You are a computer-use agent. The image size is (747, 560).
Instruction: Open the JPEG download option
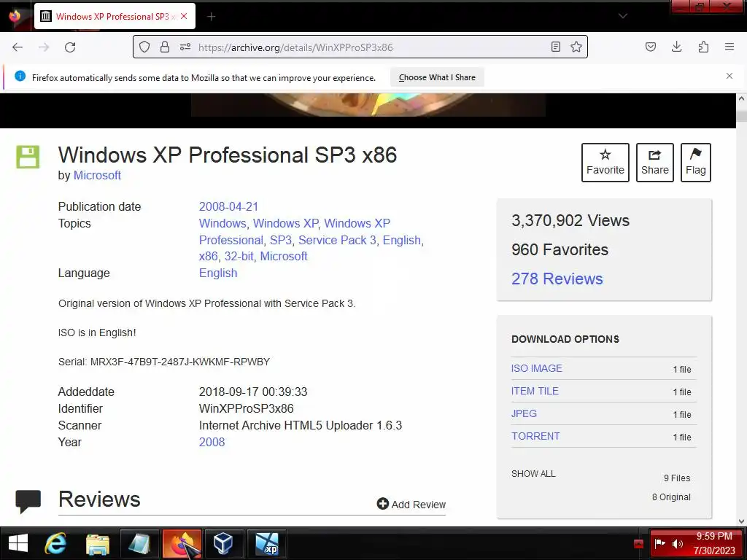[x=524, y=413]
